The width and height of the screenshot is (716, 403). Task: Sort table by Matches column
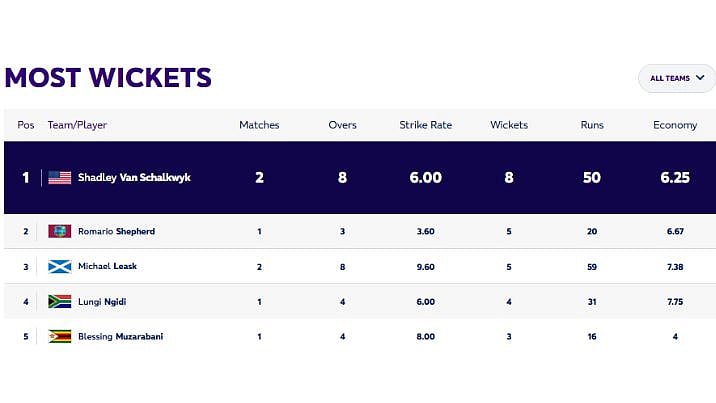[259, 125]
